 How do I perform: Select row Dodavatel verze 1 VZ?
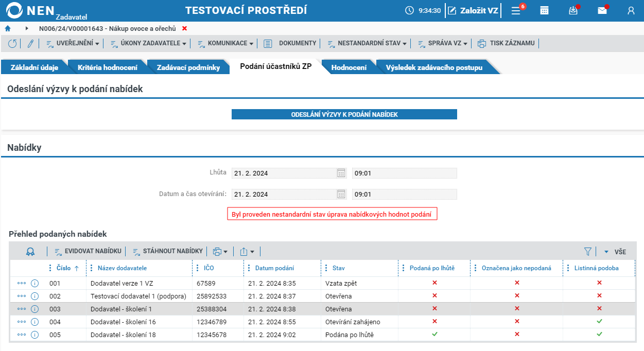[x=323, y=283]
